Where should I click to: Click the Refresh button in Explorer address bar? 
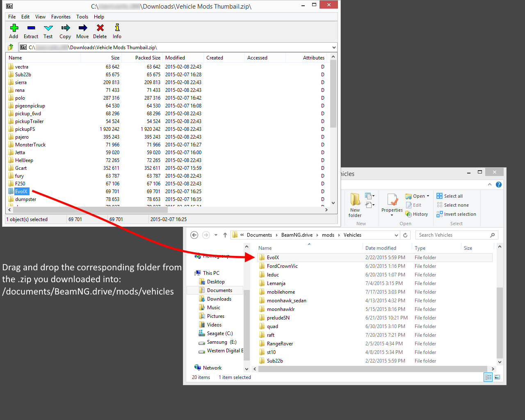click(405, 235)
